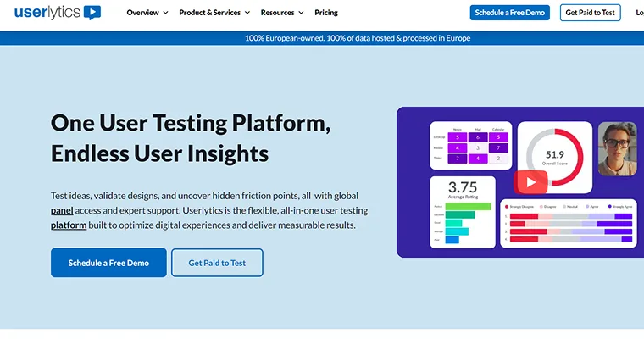Expand the Overview menu chevron
This screenshot has height=356, width=644.
click(165, 13)
